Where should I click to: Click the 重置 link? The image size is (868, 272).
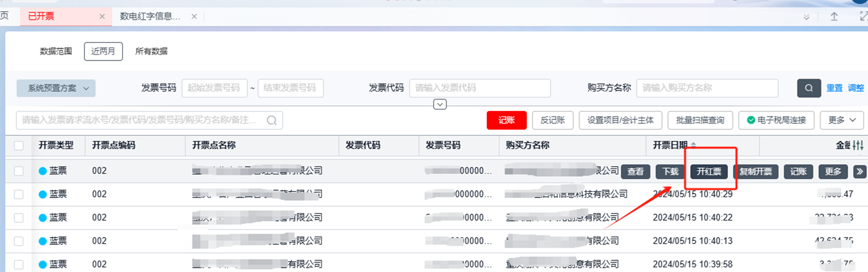pos(834,88)
